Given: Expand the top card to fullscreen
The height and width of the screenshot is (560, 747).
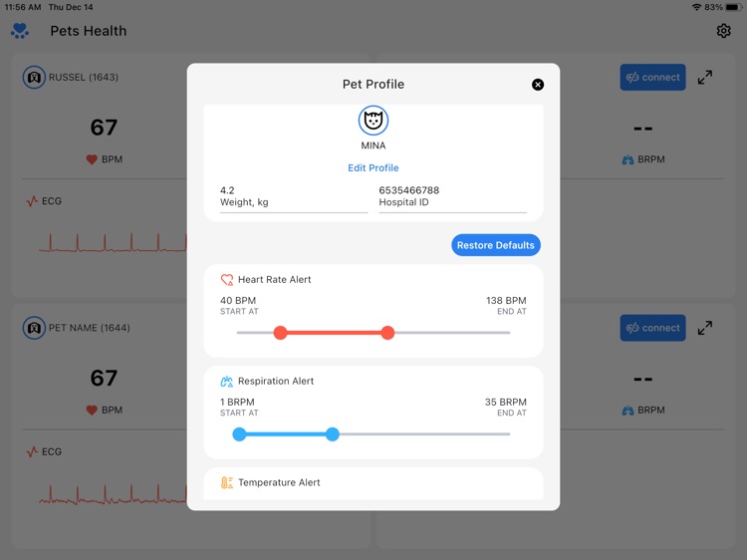Looking at the screenshot, I should coord(705,77).
